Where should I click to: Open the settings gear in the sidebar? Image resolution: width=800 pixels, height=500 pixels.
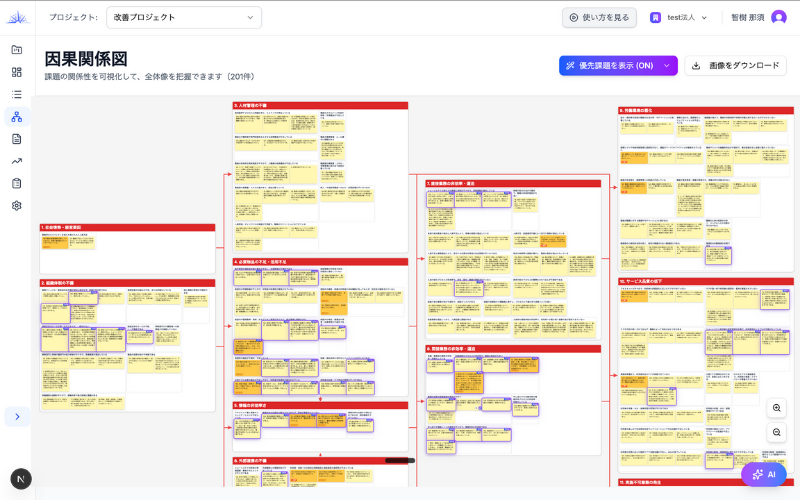pos(17,206)
